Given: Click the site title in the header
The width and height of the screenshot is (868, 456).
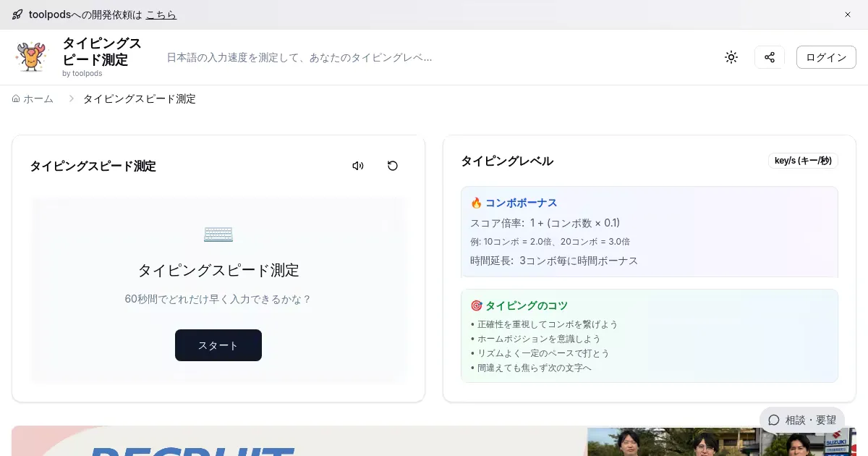Looking at the screenshot, I should 102,51.
